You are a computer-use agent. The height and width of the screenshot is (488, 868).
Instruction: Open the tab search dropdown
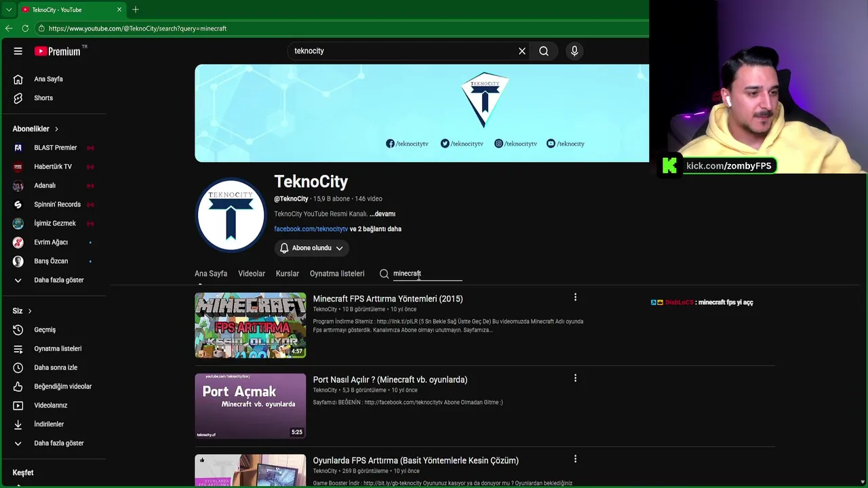click(8, 9)
